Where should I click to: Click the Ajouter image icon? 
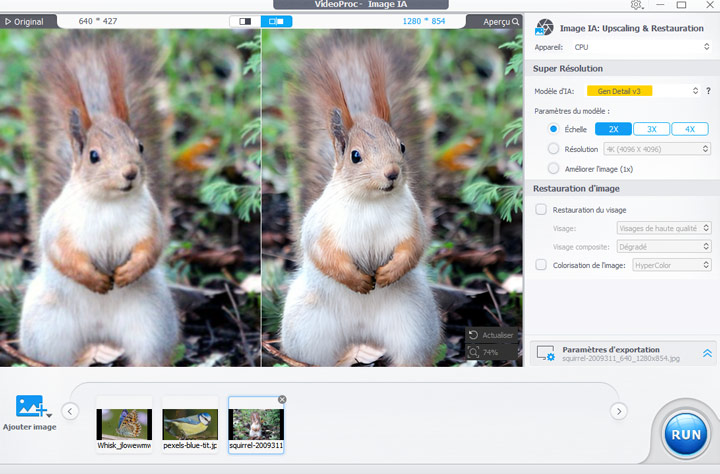30,406
